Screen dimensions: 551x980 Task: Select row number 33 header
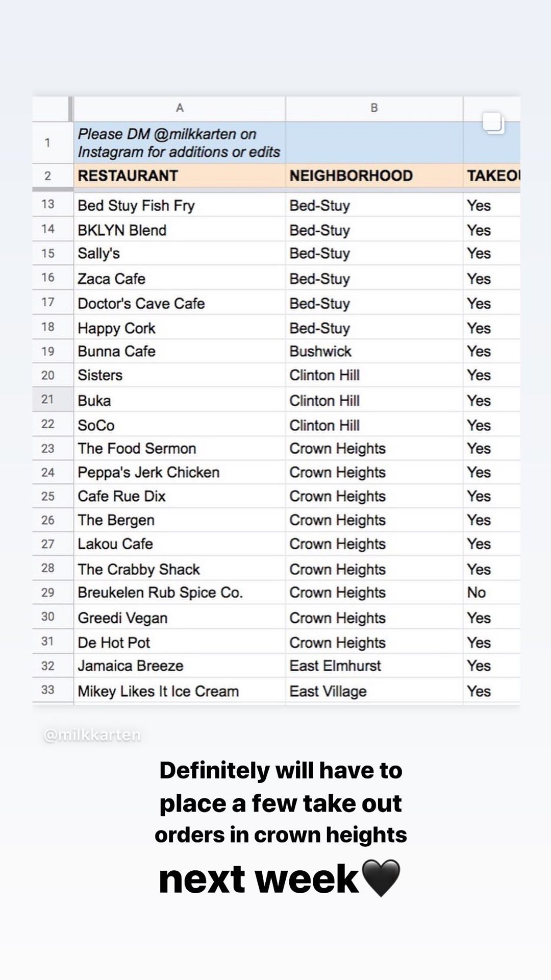(x=47, y=690)
